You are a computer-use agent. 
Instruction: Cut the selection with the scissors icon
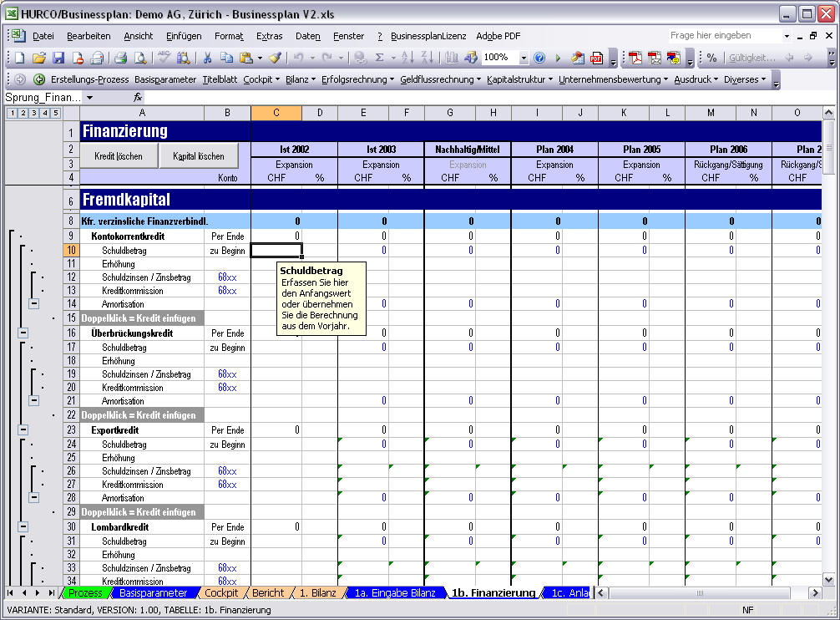tap(207, 58)
